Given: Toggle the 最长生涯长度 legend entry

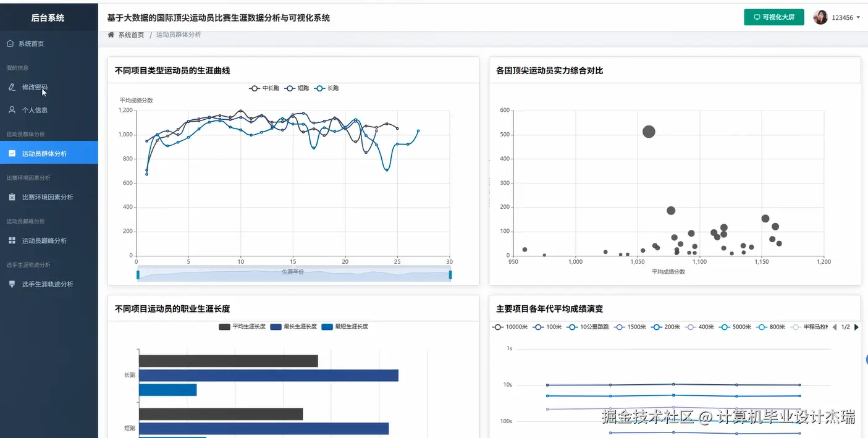Looking at the screenshot, I should (x=293, y=327).
